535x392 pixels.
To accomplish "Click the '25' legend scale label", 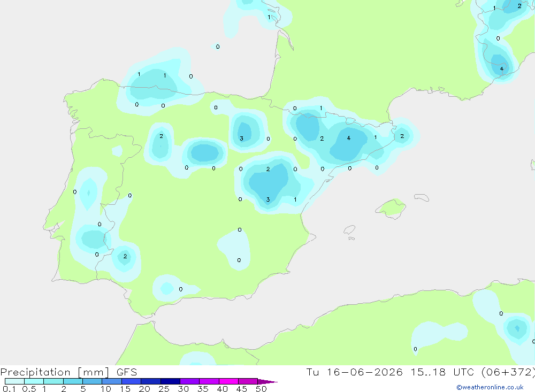I will tap(164, 389).
